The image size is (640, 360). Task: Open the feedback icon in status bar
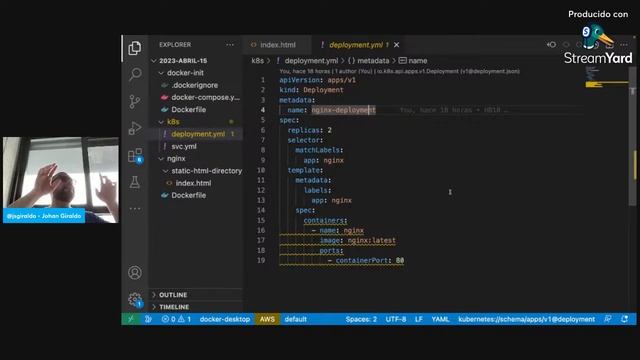coord(607,319)
